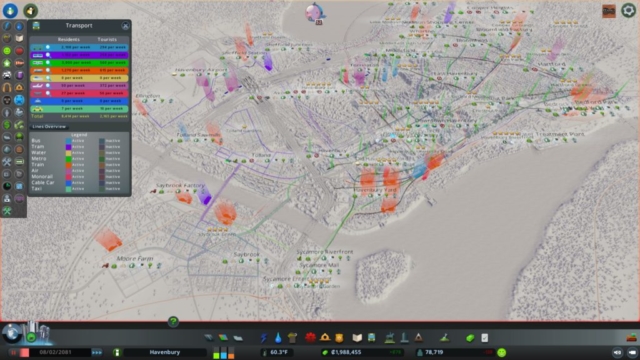Open the Police badge build menu
Image resolution: width=640 pixels, height=360 pixels.
[x=339, y=338]
